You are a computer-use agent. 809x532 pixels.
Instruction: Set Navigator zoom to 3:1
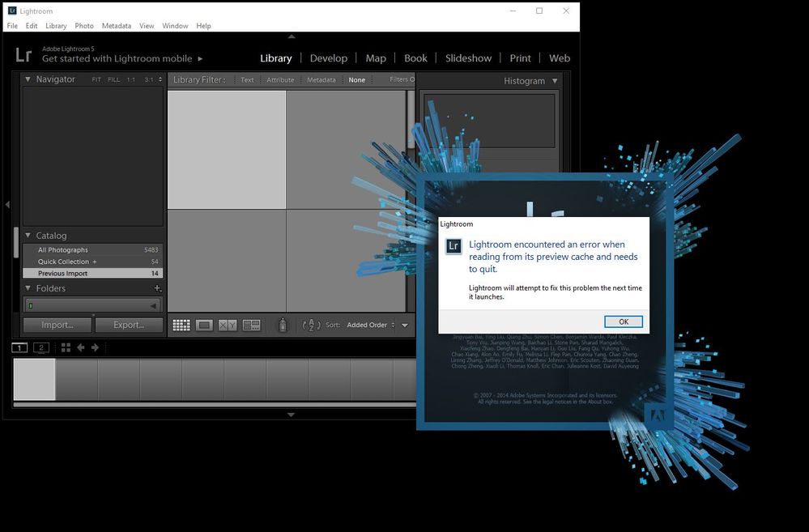click(149, 80)
